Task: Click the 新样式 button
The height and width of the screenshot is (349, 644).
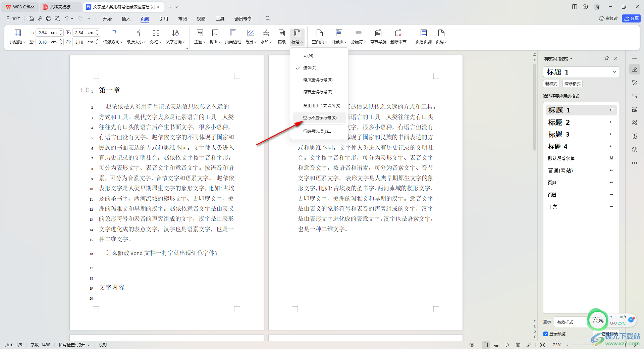Action: 551,84
